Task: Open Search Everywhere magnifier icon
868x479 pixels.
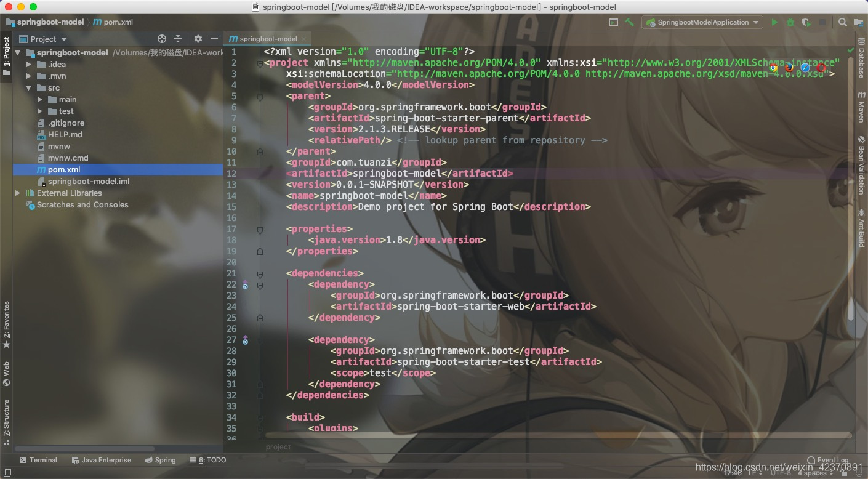Action: point(843,22)
